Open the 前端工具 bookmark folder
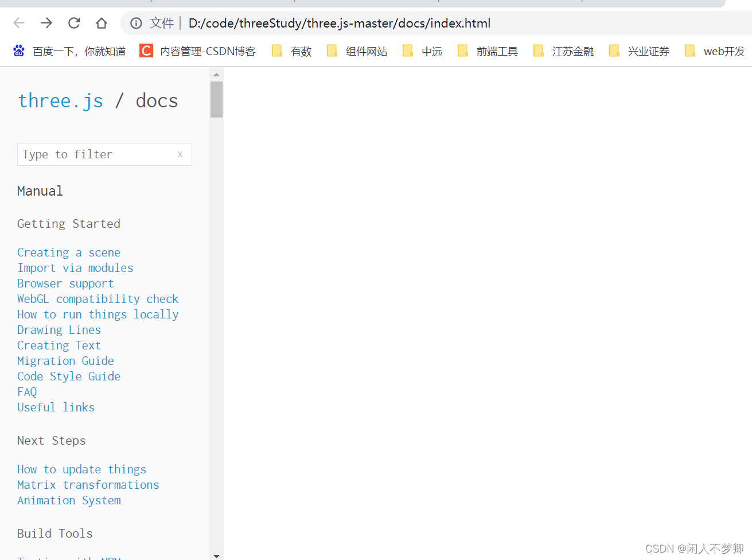The image size is (752, 560). (x=488, y=51)
